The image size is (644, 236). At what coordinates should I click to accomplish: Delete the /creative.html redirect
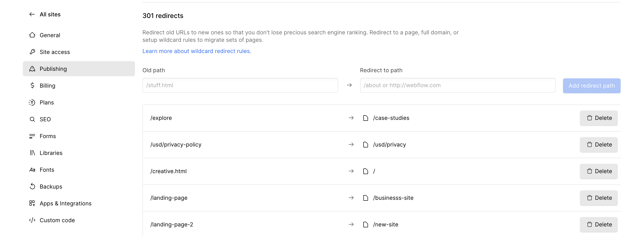tap(599, 171)
